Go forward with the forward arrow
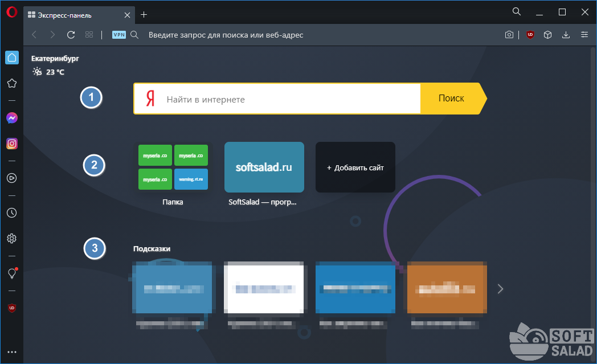Image resolution: width=597 pixels, height=364 pixels. click(x=52, y=35)
